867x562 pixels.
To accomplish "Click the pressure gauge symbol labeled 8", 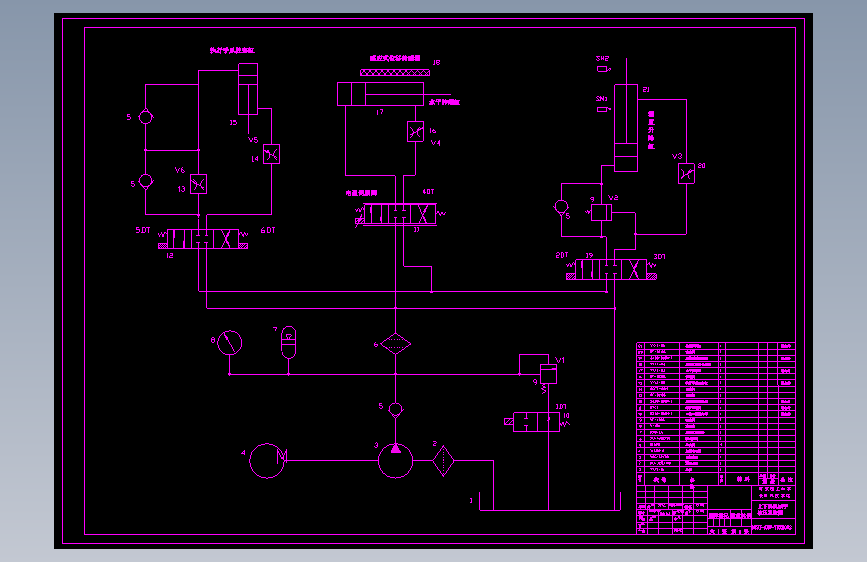I will (x=229, y=343).
